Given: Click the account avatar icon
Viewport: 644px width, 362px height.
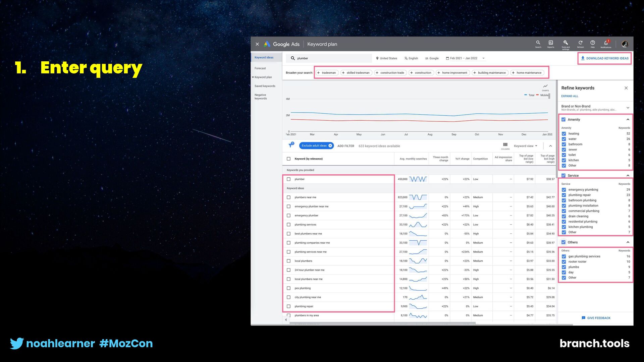Looking at the screenshot, I should pos(625,44).
